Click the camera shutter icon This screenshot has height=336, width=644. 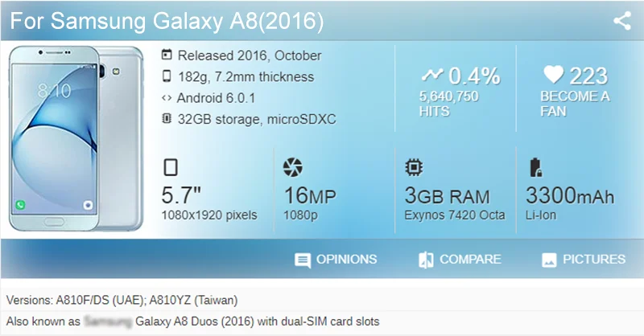coord(293,168)
